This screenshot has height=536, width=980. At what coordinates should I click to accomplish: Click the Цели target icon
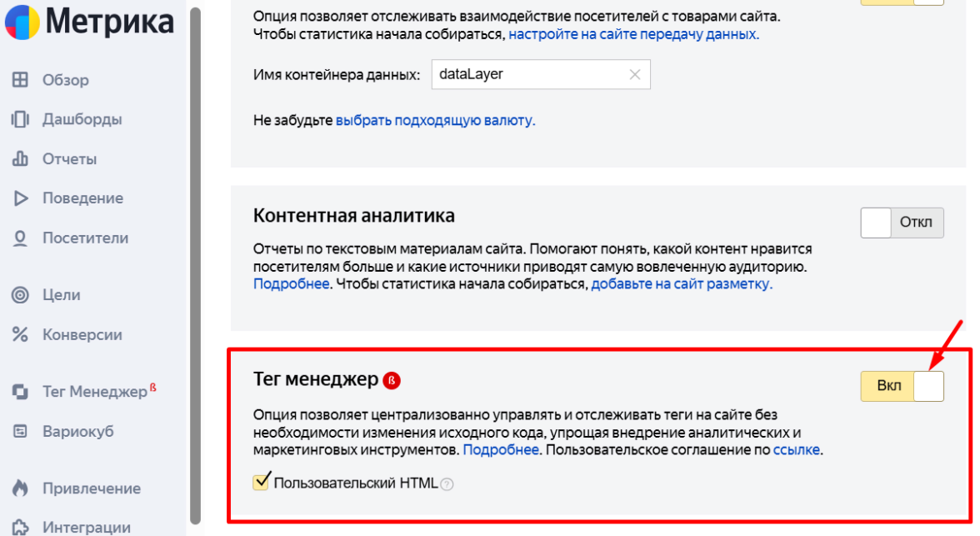click(x=20, y=295)
